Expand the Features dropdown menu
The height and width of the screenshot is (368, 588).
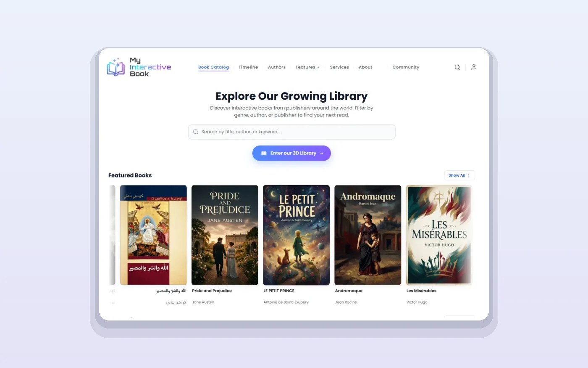point(307,67)
